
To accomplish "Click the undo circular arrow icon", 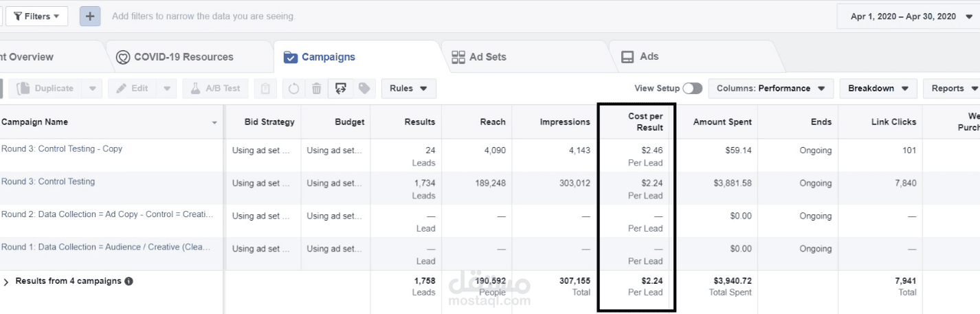I will point(293,89).
